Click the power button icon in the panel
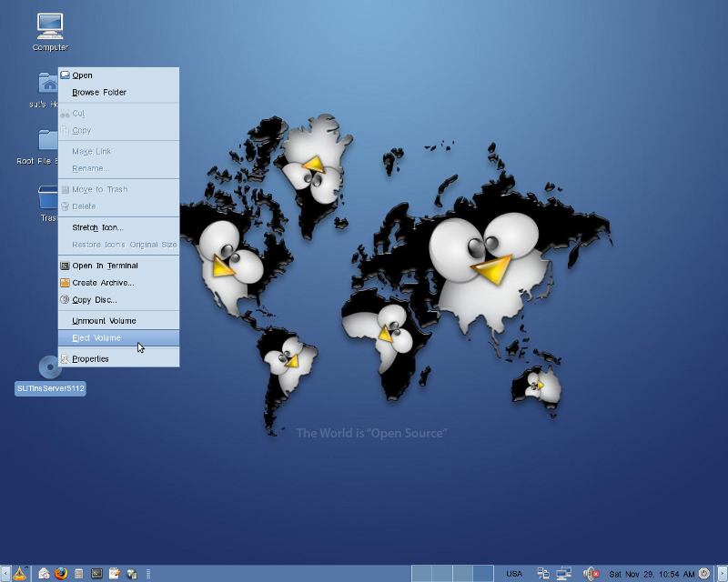The image size is (728, 582). click(x=704, y=574)
